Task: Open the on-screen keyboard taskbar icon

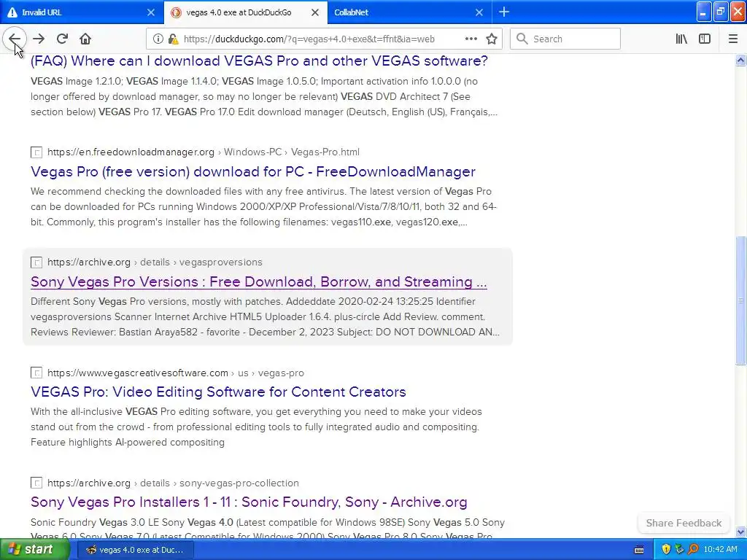Action: pos(639,550)
